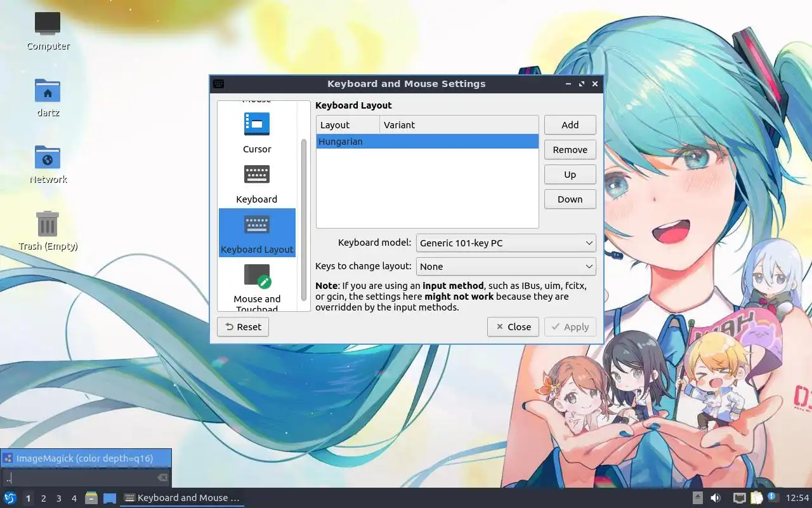Click the Close button in the dialog

pyautogui.click(x=513, y=326)
